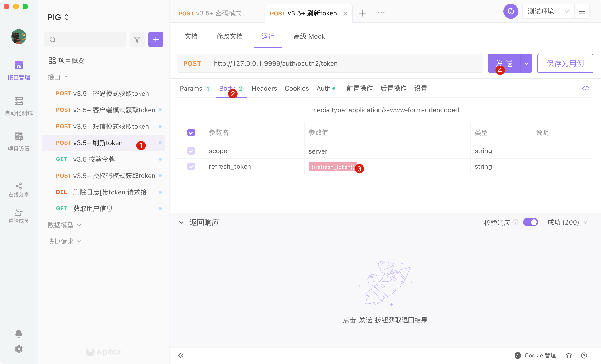
Task: Open the 发送 button dropdown arrow
Action: coord(526,64)
